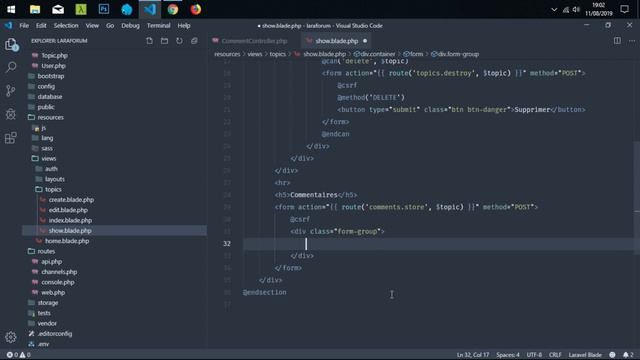Open Photoshop from taskbar

[104, 9]
